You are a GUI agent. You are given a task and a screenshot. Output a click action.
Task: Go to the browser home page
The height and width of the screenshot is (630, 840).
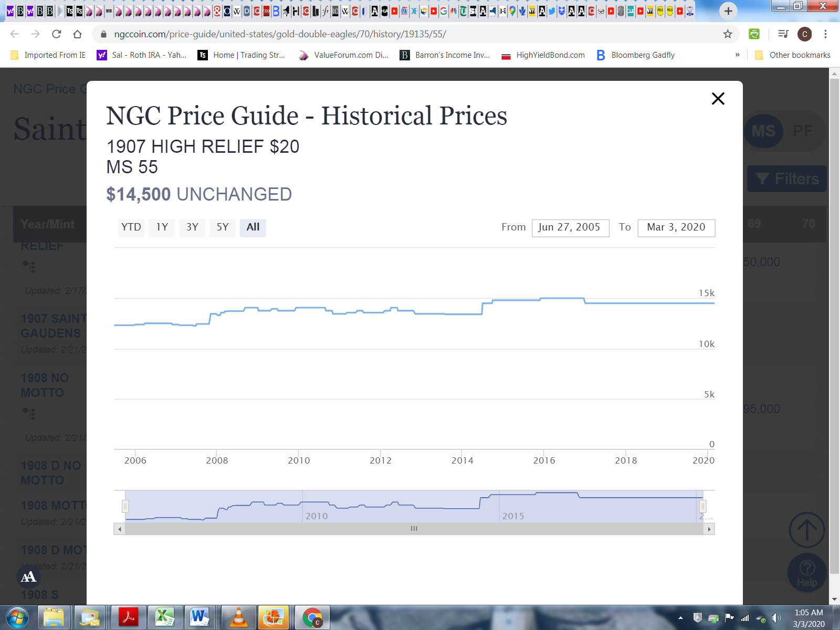pyautogui.click(x=78, y=34)
